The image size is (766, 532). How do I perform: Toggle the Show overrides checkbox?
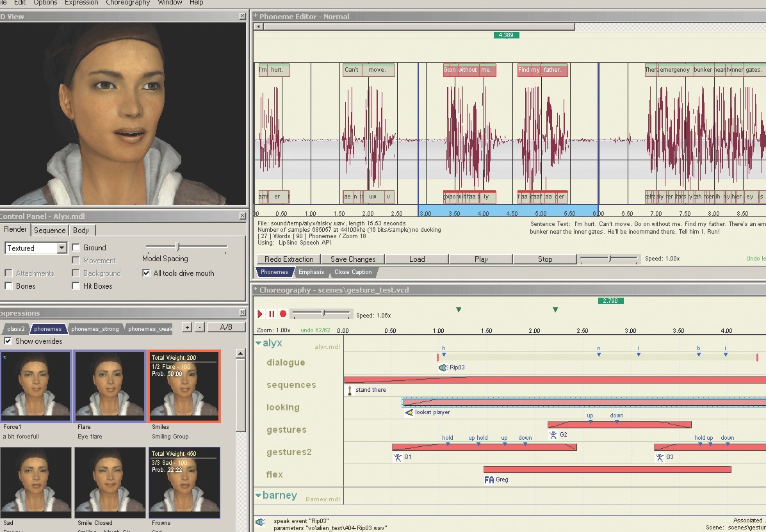pyautogui.click(x=8, y=341)
